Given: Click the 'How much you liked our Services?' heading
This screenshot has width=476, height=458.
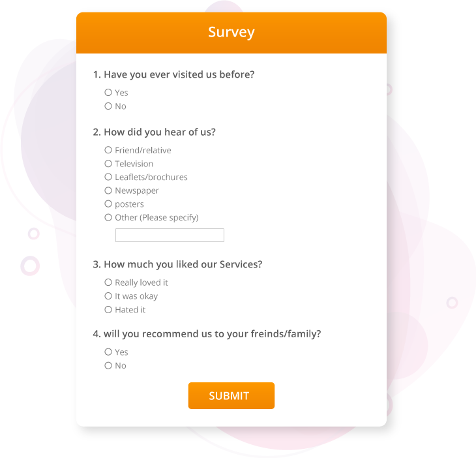Looking at the screenshot, I should tap(177, 264).
